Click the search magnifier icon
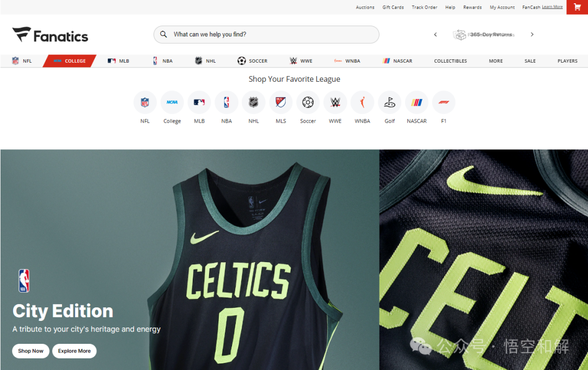Image resolution: width=588 pixels, height=370 pixels. [x=163, y=34]
